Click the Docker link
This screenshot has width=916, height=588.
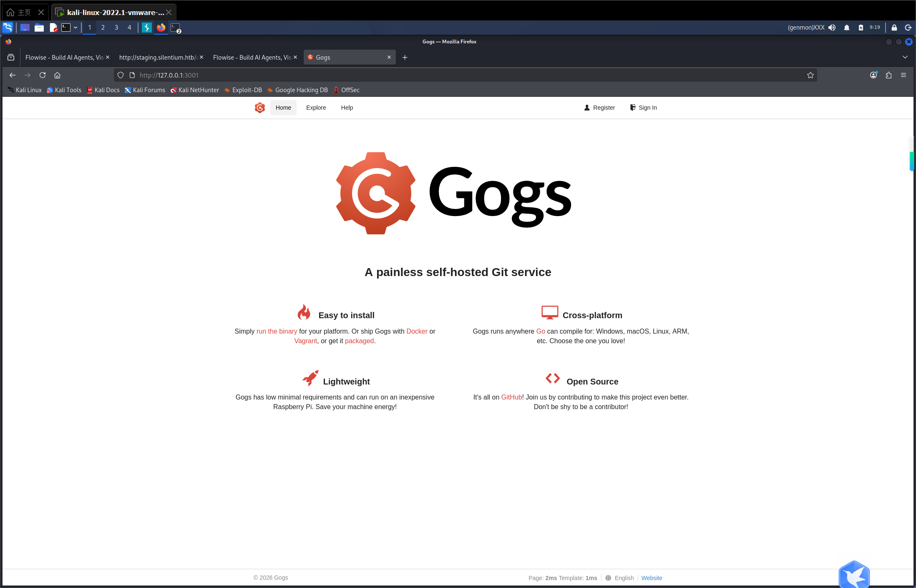[x=417, y=331]
